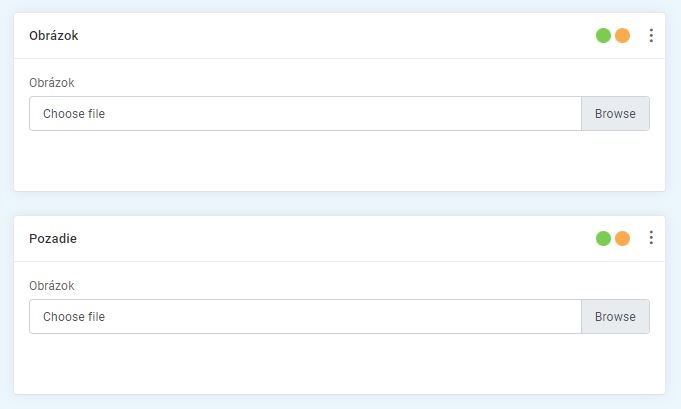Click the orange status dot in Pozadie card header
This screenshot has width=681, height=409.
coord(622,239)
